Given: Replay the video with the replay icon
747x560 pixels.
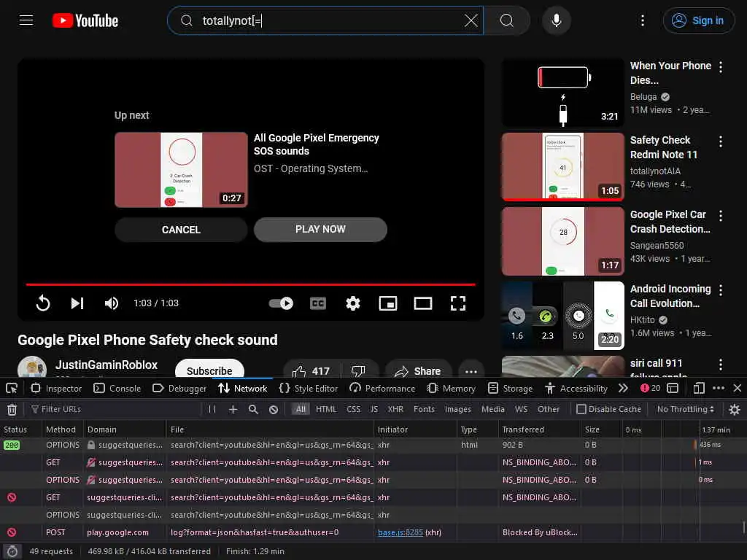Looking at the screenshot, I should click(x=43, y=303).
